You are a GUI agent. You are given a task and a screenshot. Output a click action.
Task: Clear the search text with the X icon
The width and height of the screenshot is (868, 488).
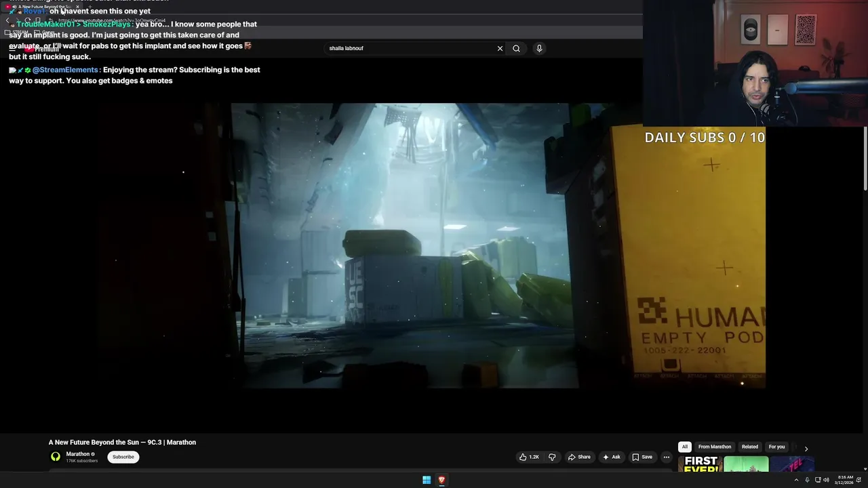pos(500,49)
